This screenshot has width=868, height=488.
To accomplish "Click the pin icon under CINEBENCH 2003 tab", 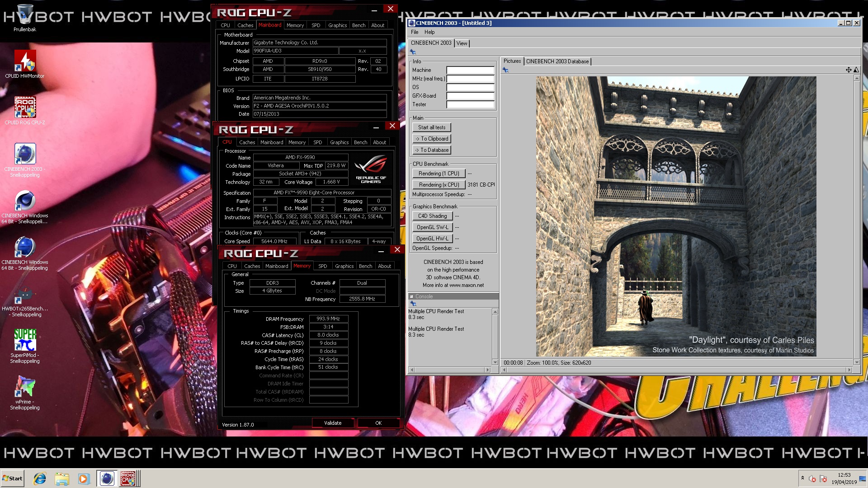I will (x=413, y=52).
